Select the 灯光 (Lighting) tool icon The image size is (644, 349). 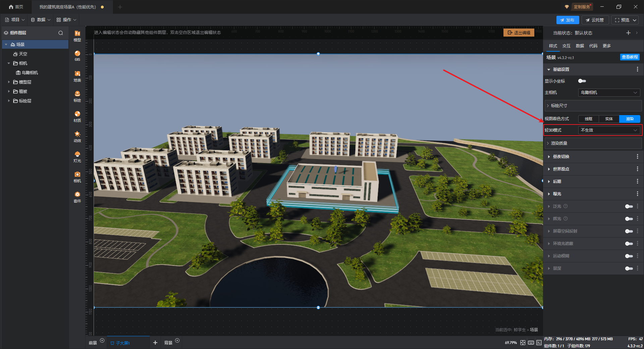(77, 156)
